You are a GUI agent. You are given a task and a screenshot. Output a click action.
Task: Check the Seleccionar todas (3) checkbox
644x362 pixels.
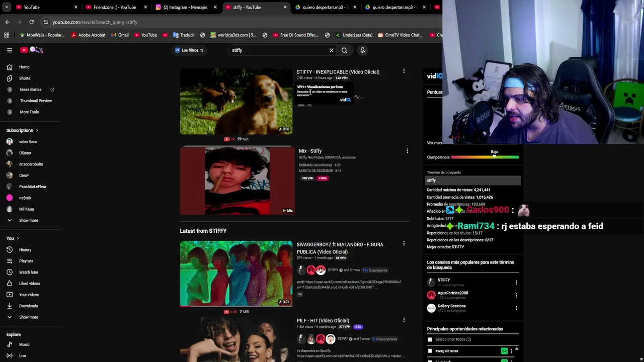tap(430, 339)
